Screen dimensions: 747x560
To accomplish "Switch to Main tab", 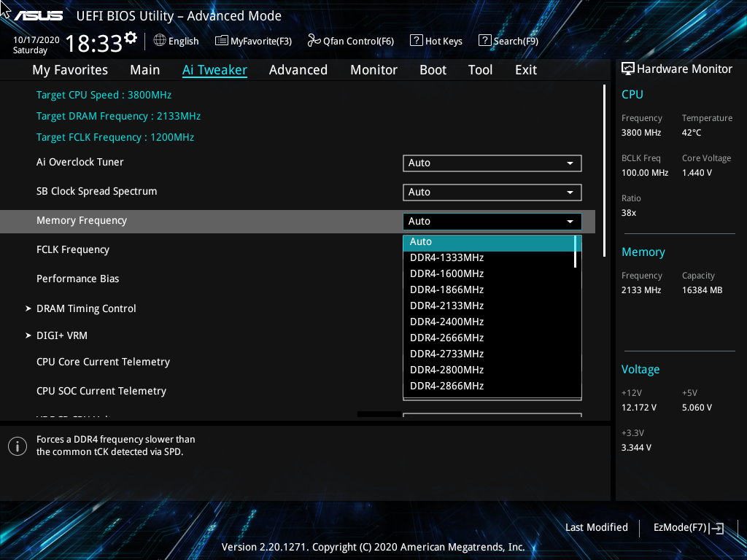I will [145, 70].
